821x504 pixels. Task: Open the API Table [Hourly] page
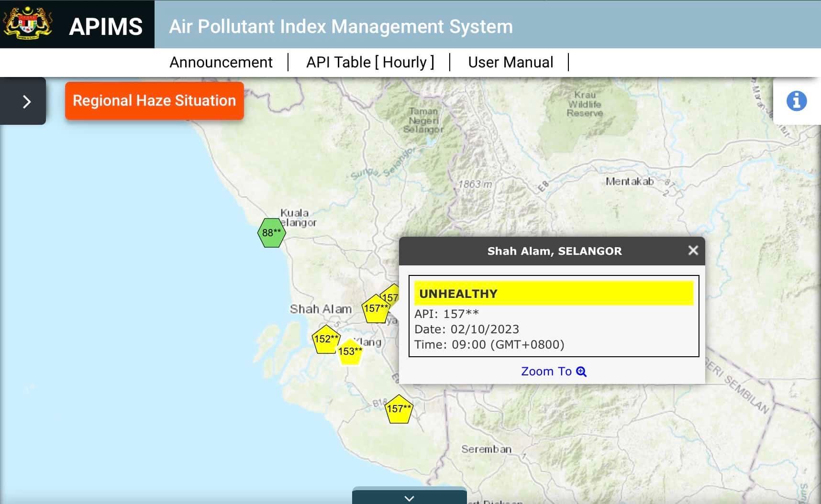370,62
